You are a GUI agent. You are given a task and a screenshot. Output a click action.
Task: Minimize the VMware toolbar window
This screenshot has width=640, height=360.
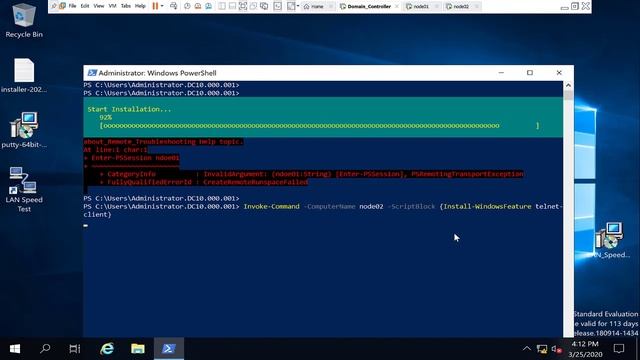coord(564,7)
